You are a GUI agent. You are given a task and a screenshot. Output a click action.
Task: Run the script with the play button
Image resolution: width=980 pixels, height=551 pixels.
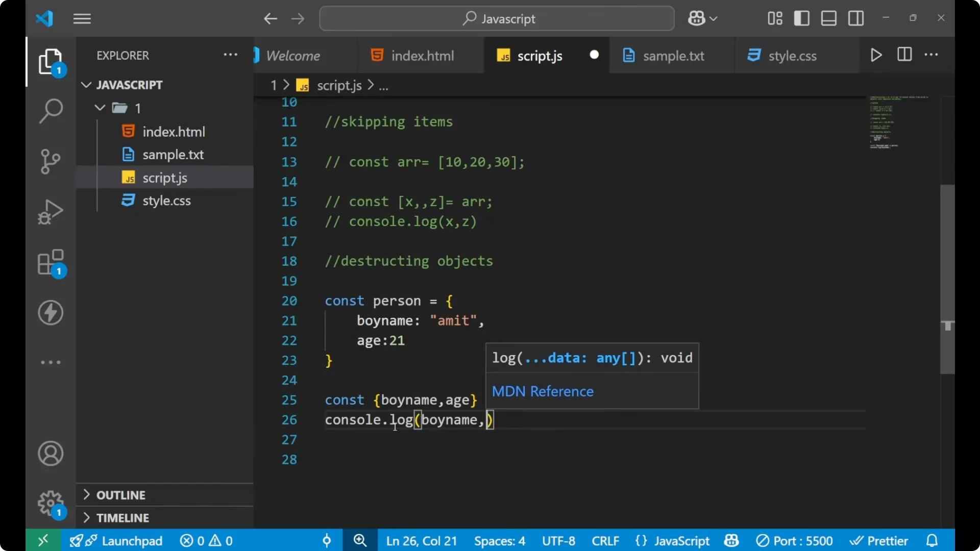tap(876, 55)
